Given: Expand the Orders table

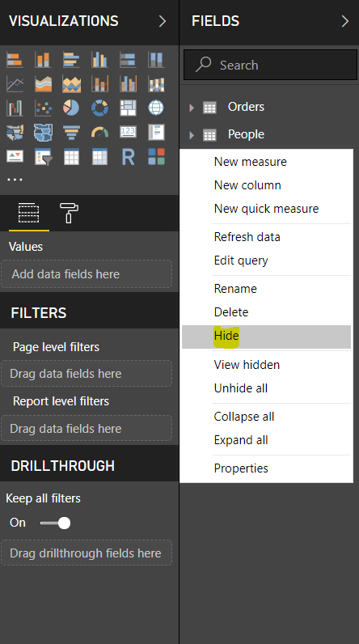Looking at the screenshot, I should (x=192, y=108).
